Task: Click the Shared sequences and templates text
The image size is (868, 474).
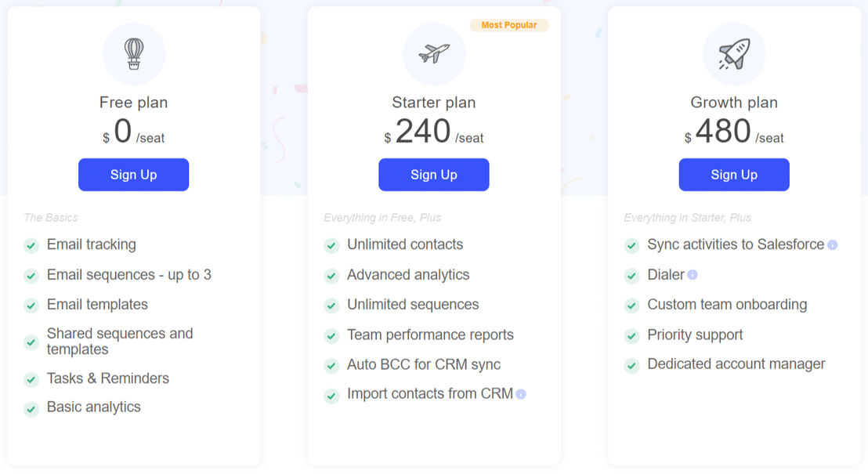Action: click(x=120, y=341)
